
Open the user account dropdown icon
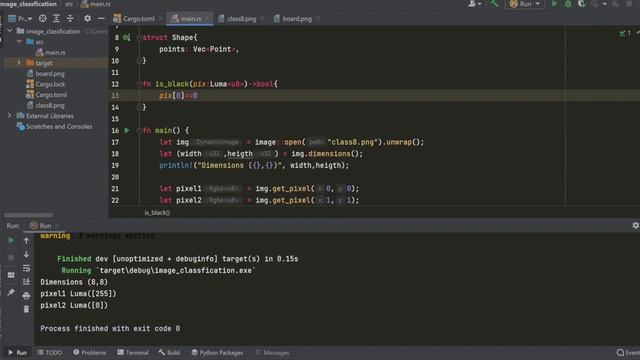pos(475,4)
